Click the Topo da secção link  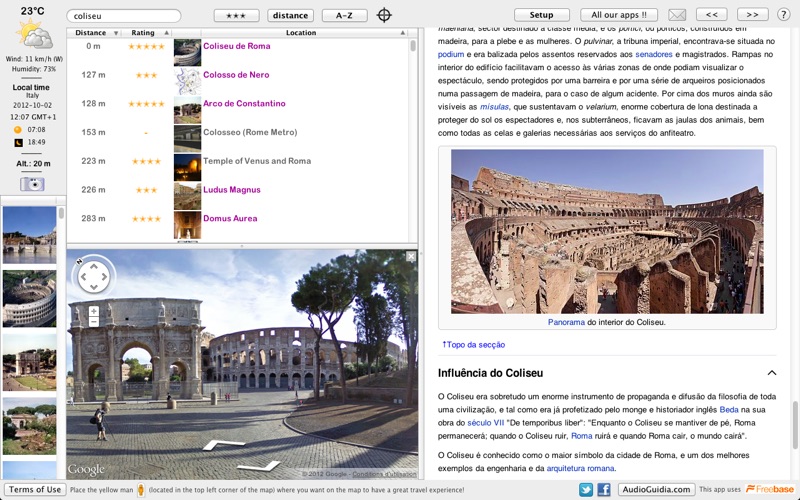pos(473,344)
